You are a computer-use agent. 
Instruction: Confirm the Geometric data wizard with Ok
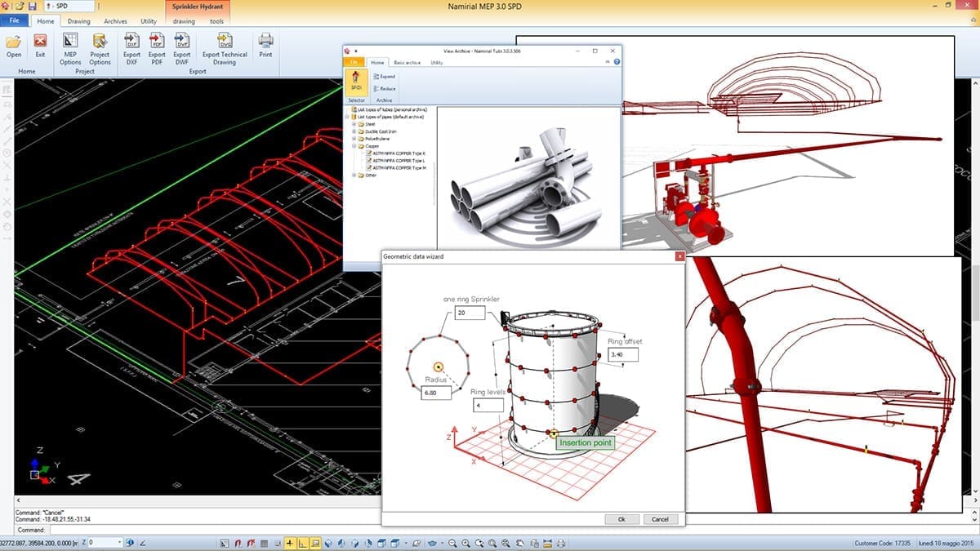click(621, 519)
